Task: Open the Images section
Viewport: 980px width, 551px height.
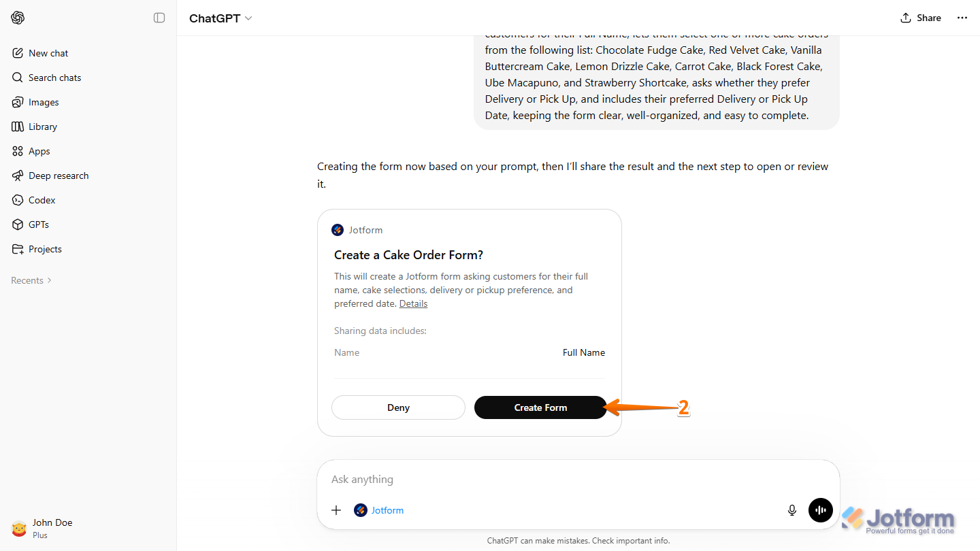Action: pyautogui.click(x=44, y=101)
